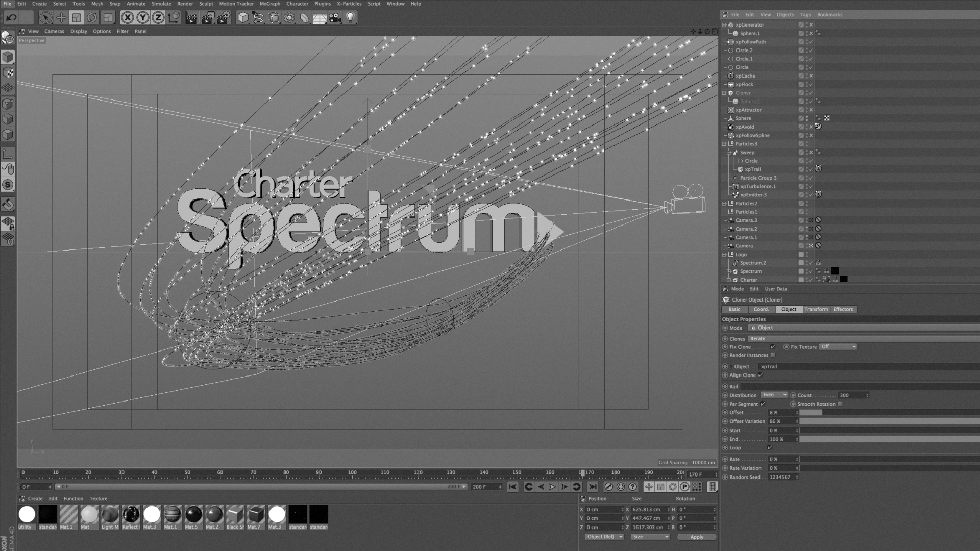Go to timeline start button
Viewport: 980px width, 551px height.
[512, 487]
